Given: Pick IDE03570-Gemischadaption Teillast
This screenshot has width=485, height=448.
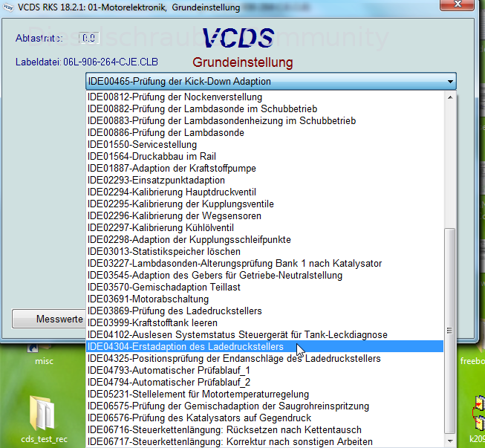Looking at the screenshot, I should coord(264,287).
